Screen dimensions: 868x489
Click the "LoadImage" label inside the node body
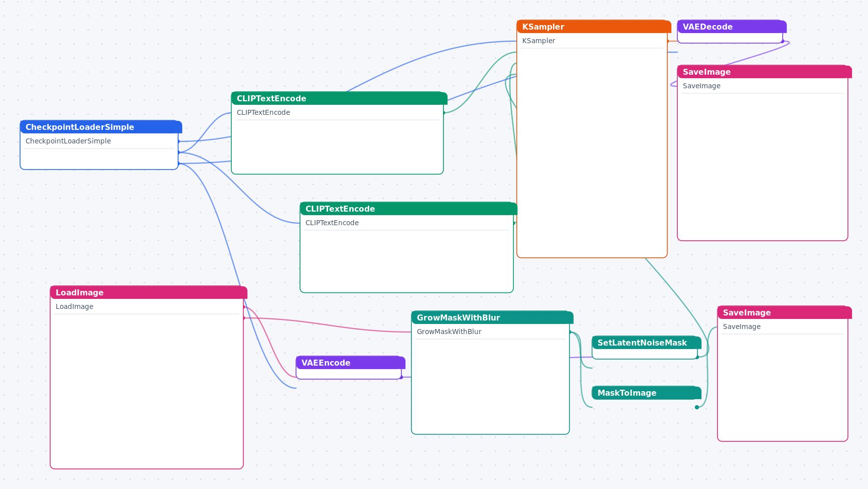pyautogui.click(x=74, y=306)
